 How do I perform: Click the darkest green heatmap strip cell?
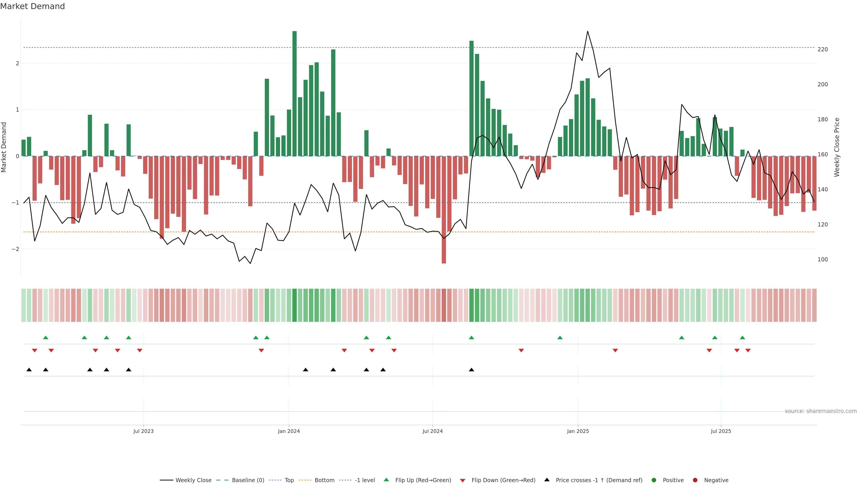[x=295, y=305]
